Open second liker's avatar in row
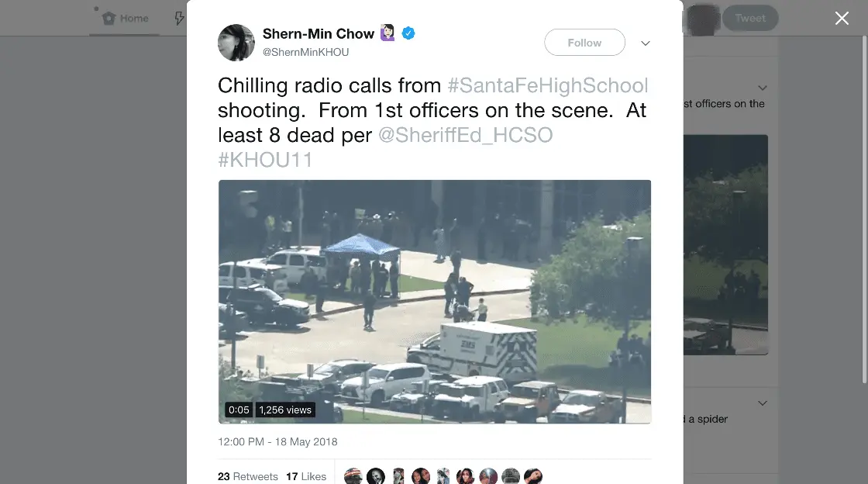Image resolution: width=868 pixels, height=484 pixels. click(x=375, y=476)
